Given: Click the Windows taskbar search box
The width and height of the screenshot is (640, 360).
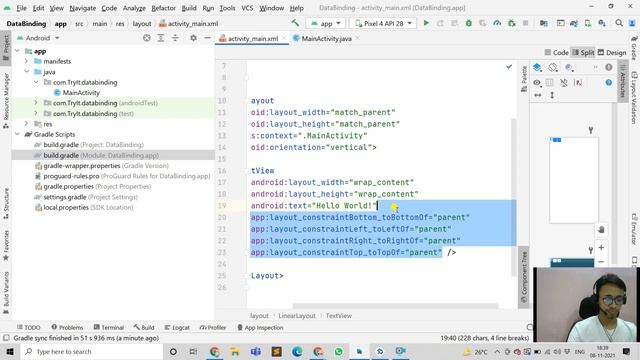Looking at the screenshot, I should tap(91, 351).
